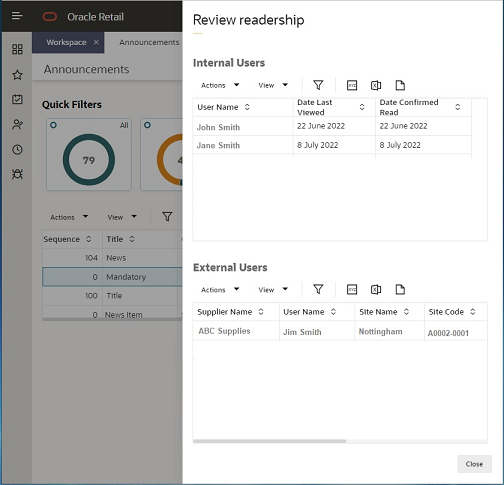The width and height of the screenshot is (504, 485).
Task: Open the recent history clock icon
Action: pos(17,149)
